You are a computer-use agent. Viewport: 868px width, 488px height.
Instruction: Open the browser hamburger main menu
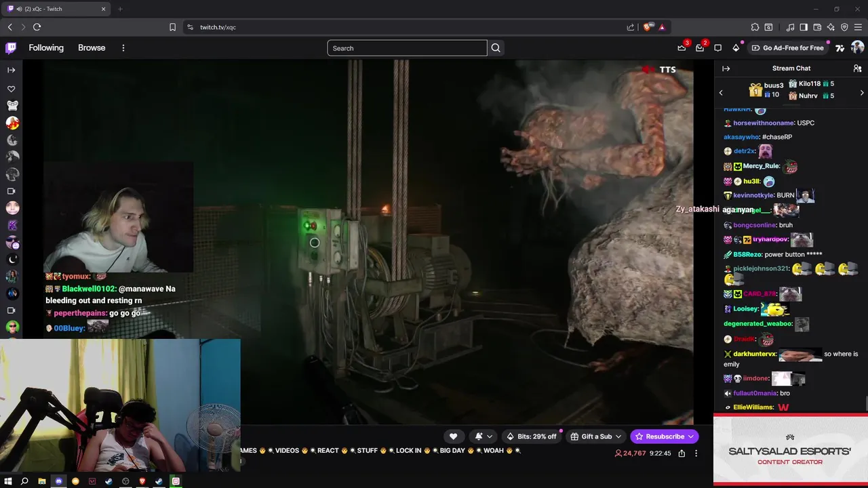click(858, 27)
